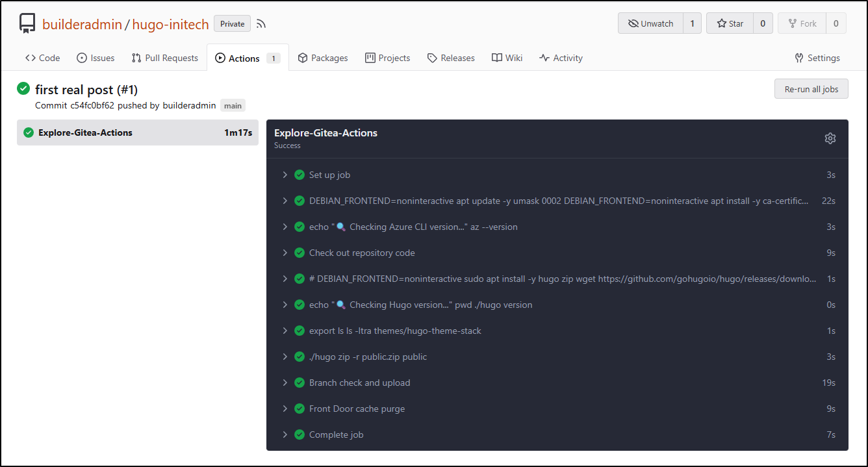Open the Pull Requests tab
Viewport: 868px width, 467px height.
tap(164, 58)
